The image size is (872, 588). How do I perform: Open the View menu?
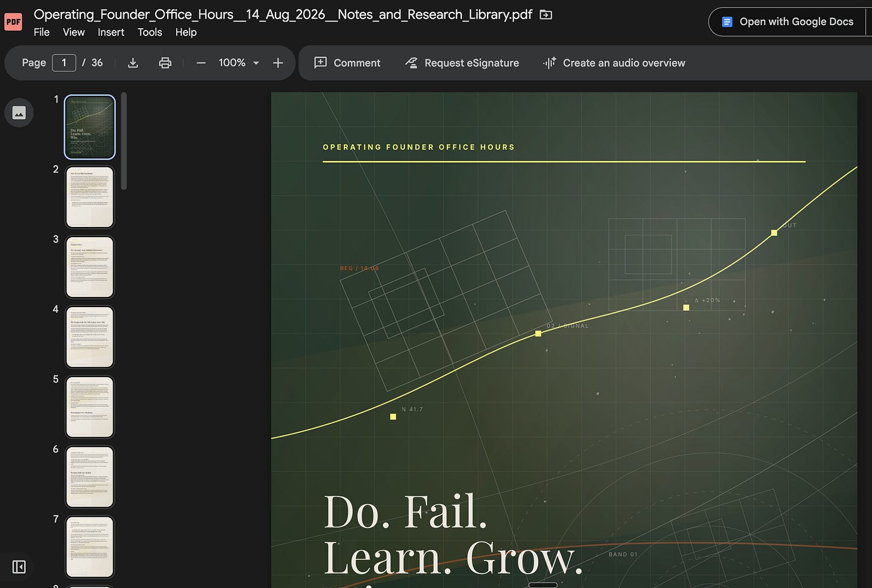tap(74, 32)
